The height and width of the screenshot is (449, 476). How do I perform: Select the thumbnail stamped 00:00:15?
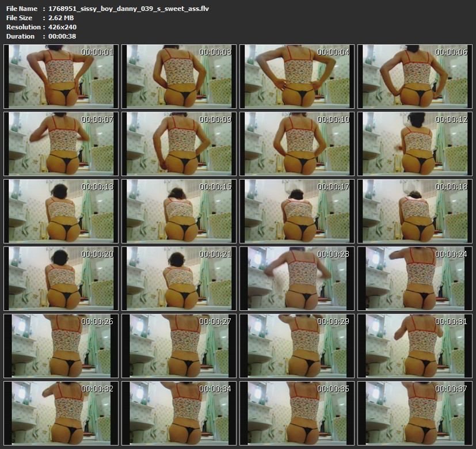178,211
